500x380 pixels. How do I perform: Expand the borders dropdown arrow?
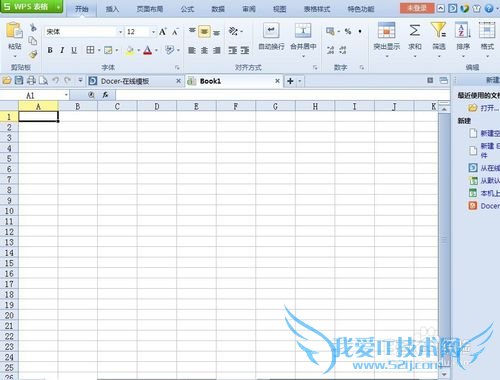99,50
